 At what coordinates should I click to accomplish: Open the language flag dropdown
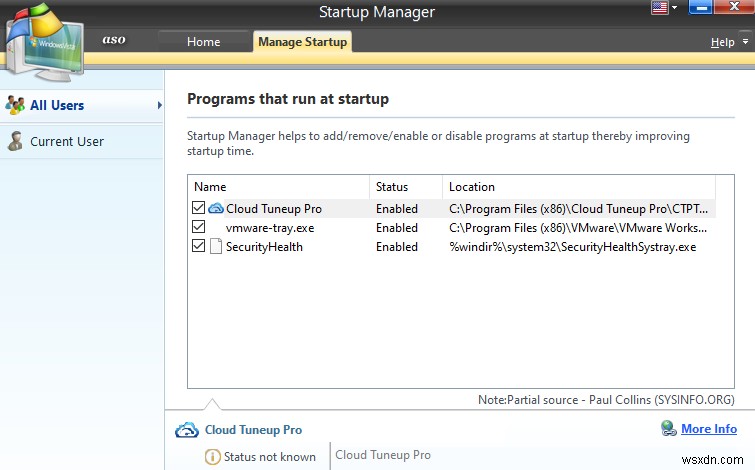[x=664, y=8]
